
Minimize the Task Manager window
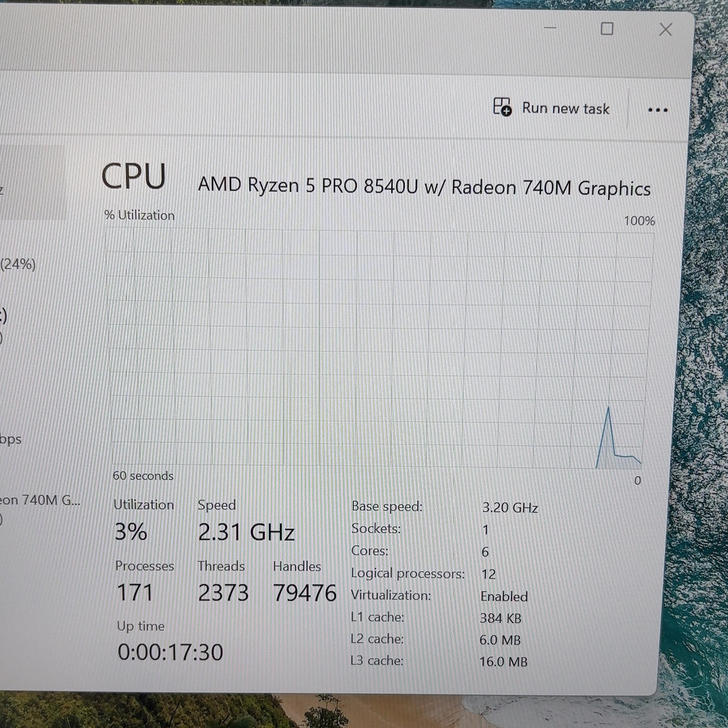click(550, 28)
